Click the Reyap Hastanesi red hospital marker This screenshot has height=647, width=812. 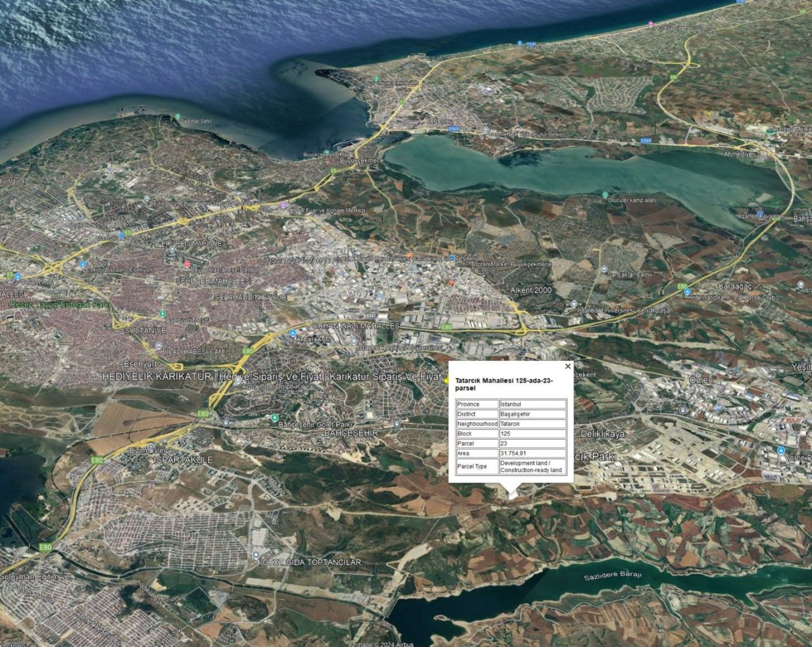coord(187,264)
